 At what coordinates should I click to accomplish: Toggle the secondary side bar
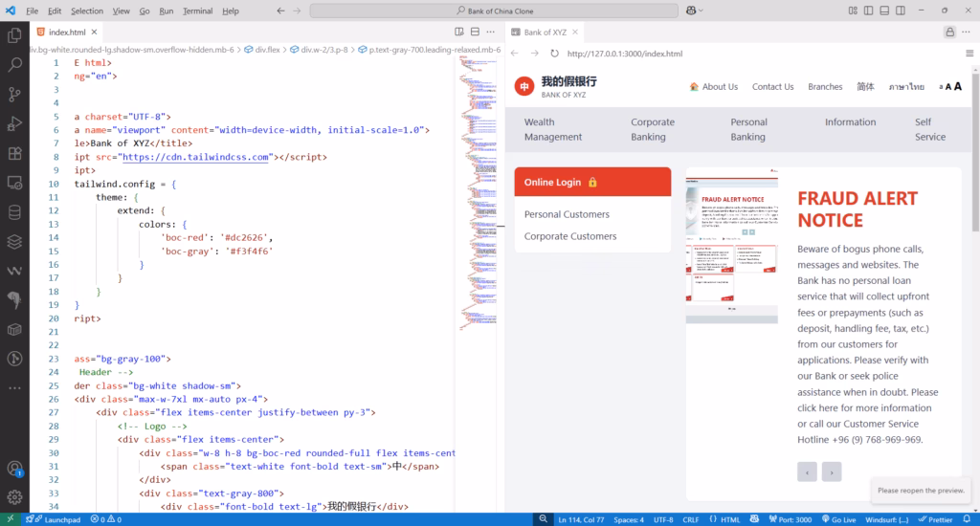pyautogui.click(x=901, y=11)
